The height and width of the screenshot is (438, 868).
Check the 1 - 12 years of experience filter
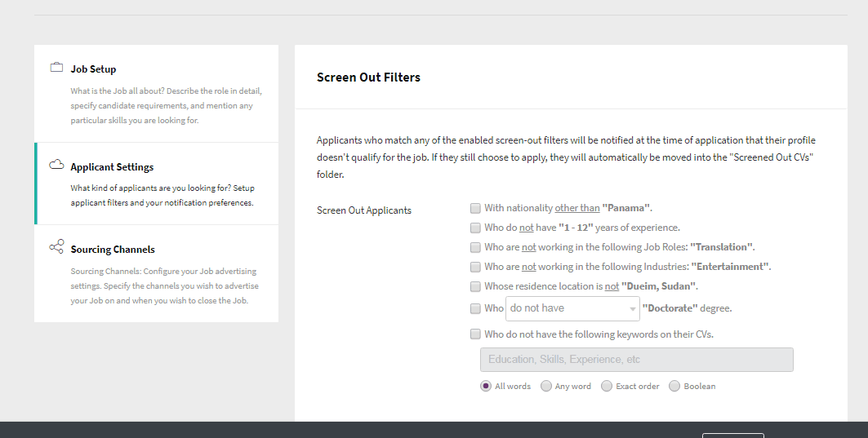click(475, 228)
